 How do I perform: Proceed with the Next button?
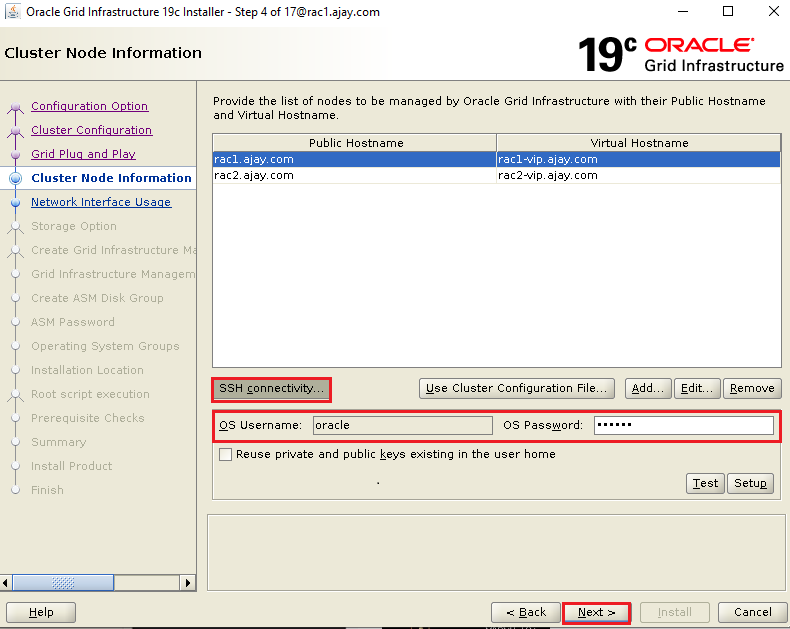coord(597,613)
